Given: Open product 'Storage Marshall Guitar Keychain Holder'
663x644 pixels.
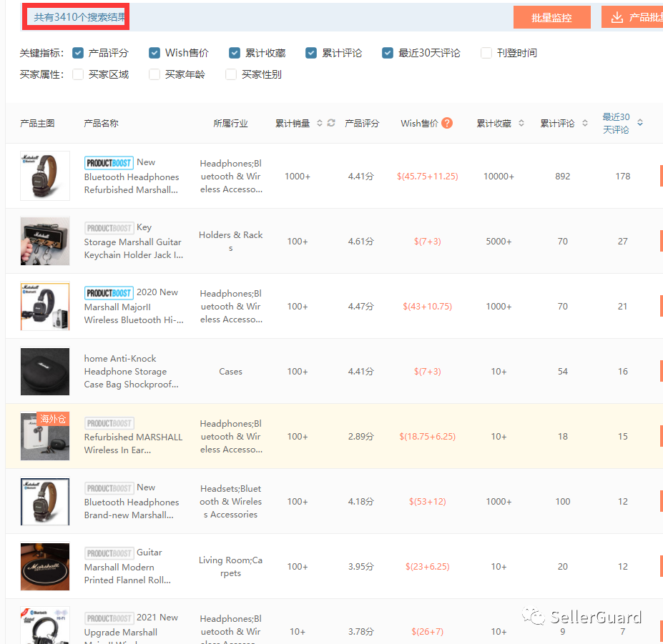Looking at the screenshot, I should pos(134,249).
